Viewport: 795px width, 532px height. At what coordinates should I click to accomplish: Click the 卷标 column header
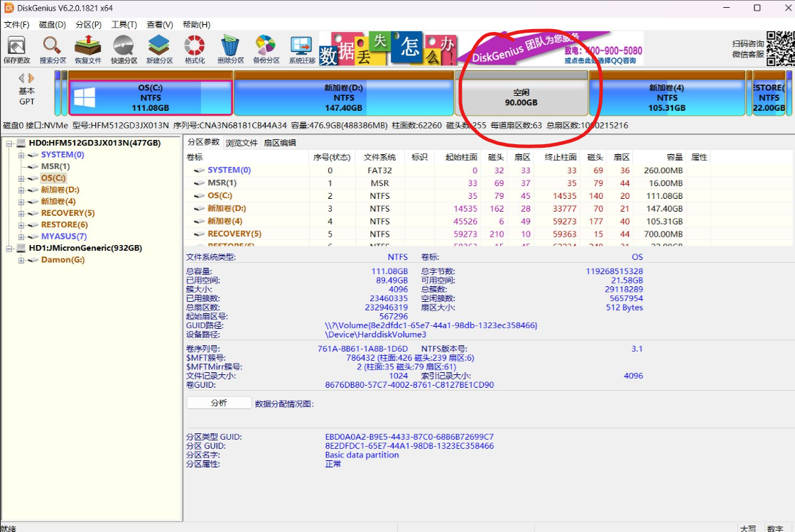247,157
